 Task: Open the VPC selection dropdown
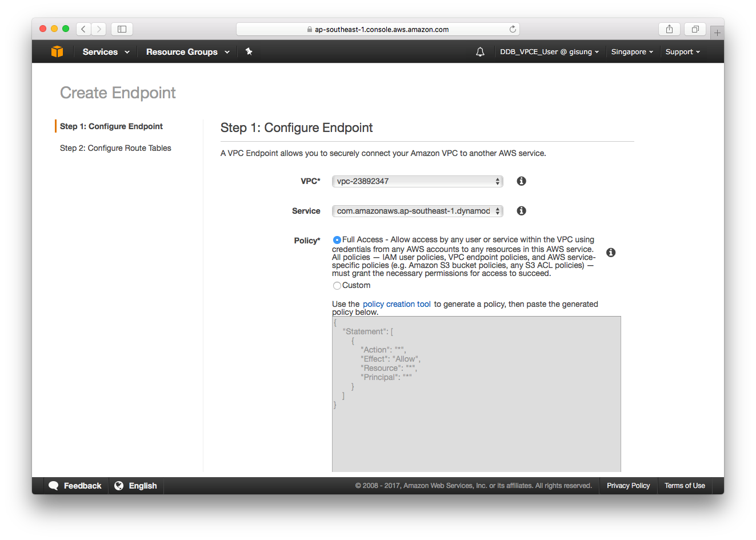(x=417, y=181)
